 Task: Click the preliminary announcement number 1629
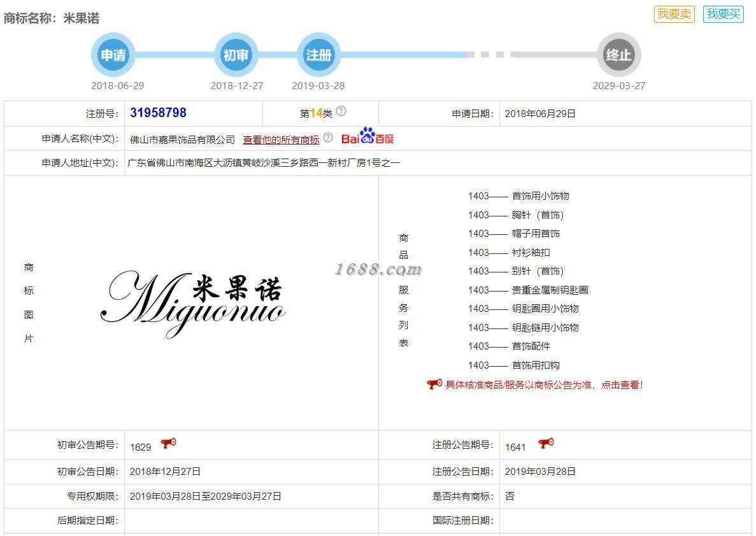[140, 448]
